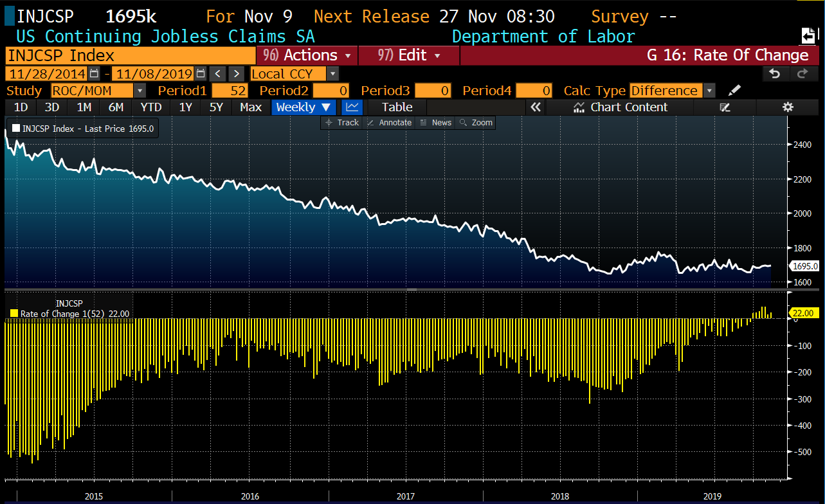
Task: Open calendar picker for start date 11/28/2014
Action: [x=95, y=74]
